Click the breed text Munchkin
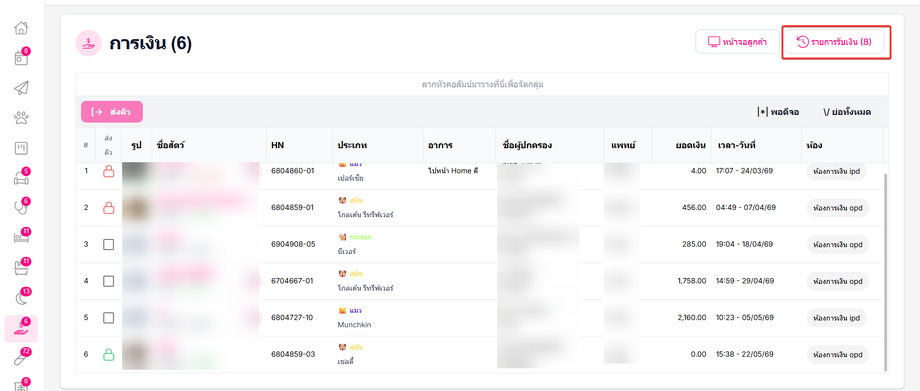920x391 pixels. [x=354, y=324]
